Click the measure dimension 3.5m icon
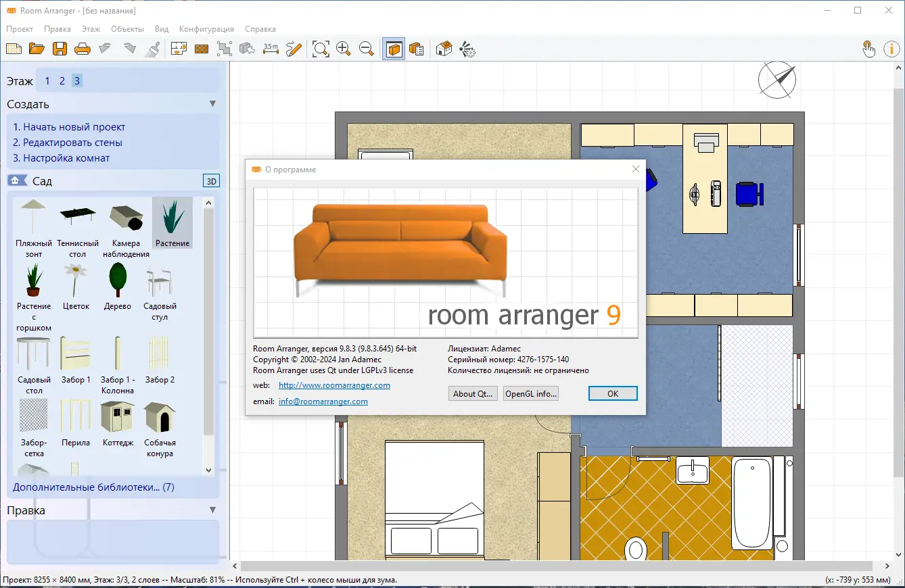 271,49
